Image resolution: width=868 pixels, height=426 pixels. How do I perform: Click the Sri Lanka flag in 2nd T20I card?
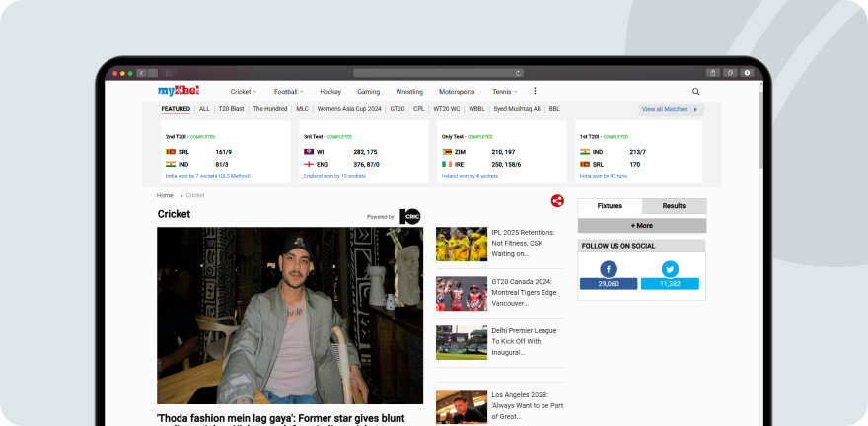[x=171, y=152]
